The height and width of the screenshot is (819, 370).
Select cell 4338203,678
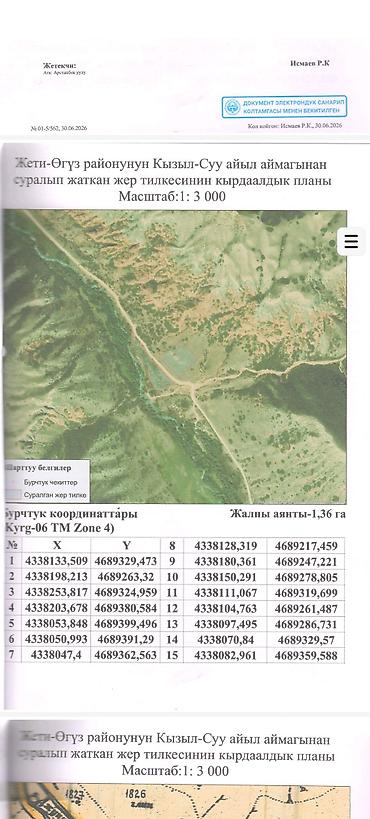pos(56,609)
